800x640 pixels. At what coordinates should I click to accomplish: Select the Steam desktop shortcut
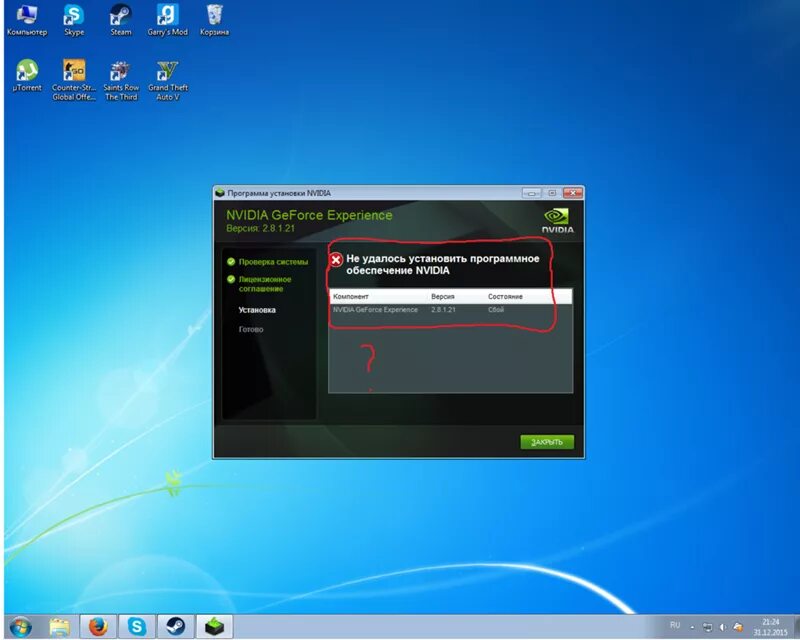click(121, 20)
